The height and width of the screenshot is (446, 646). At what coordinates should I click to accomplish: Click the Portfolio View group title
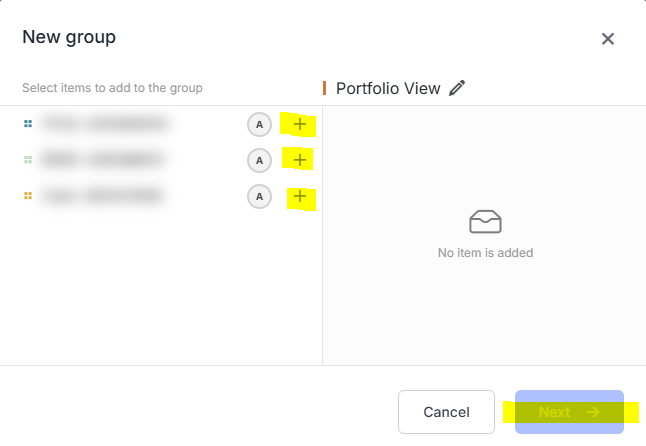pos(388,89)
